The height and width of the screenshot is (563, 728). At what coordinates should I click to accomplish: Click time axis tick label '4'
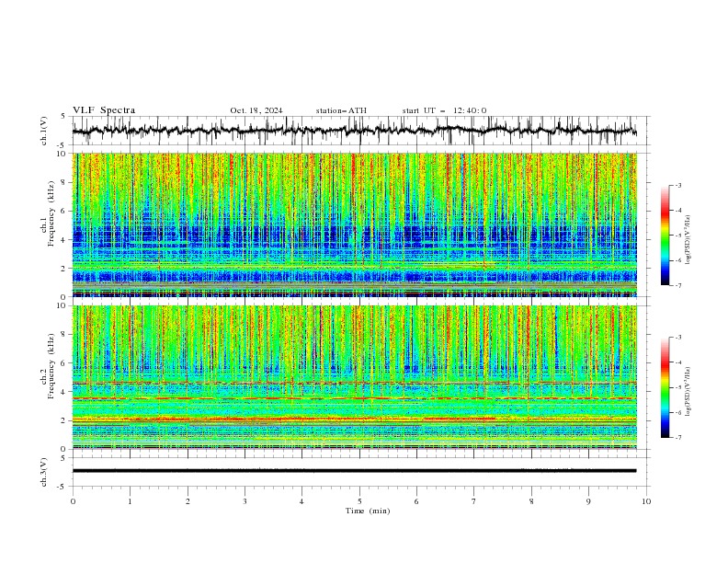[x=302, y=501]
